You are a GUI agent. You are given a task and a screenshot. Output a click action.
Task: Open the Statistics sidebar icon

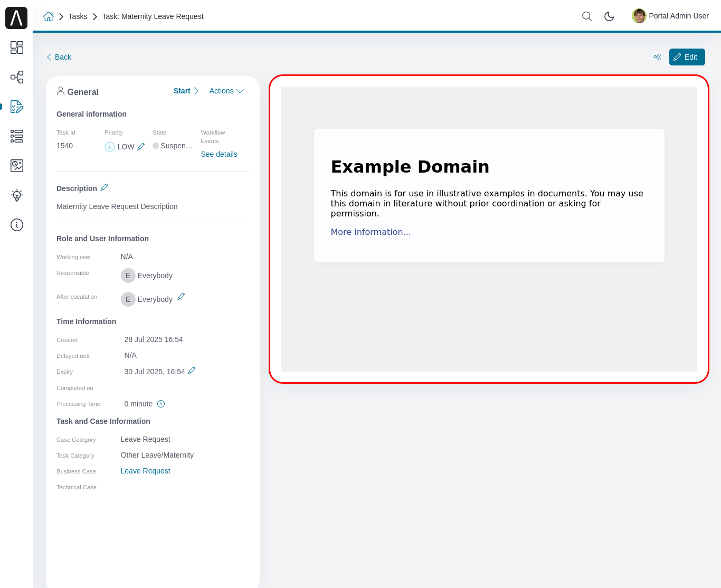tap(16, 165)
